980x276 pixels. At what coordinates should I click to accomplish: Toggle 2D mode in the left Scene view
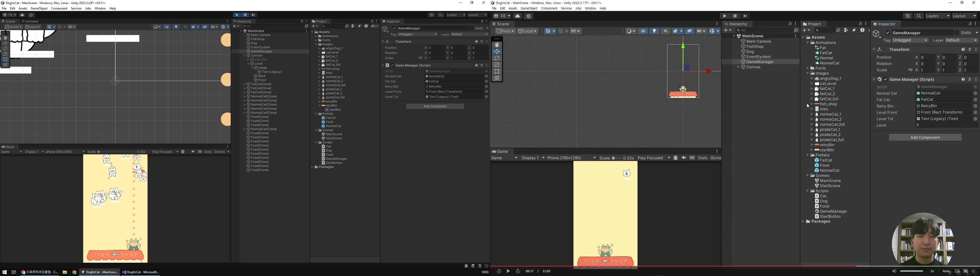coord(167,27)
